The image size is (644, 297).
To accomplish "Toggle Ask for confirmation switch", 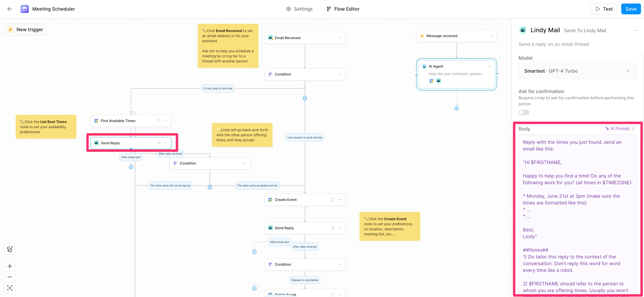I will coord(524,112).
